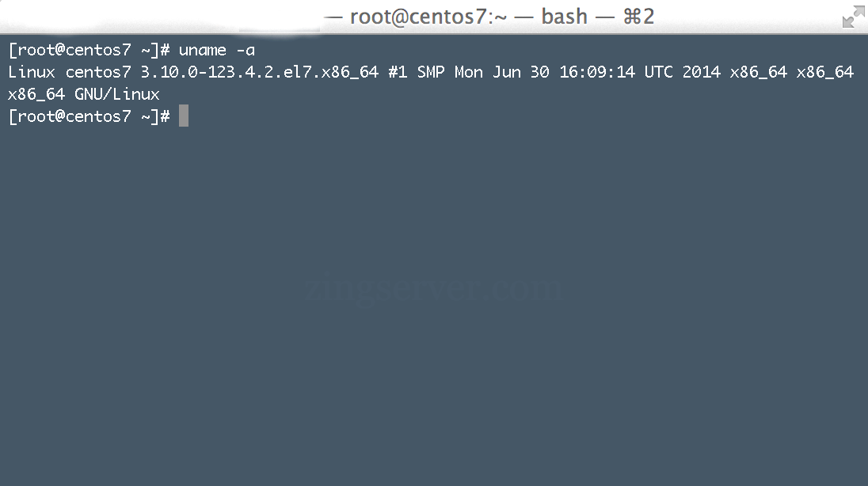This screenshot has width=868, height=486.
Task: Click the #1 SMP text
Action: tap(417, 72)
